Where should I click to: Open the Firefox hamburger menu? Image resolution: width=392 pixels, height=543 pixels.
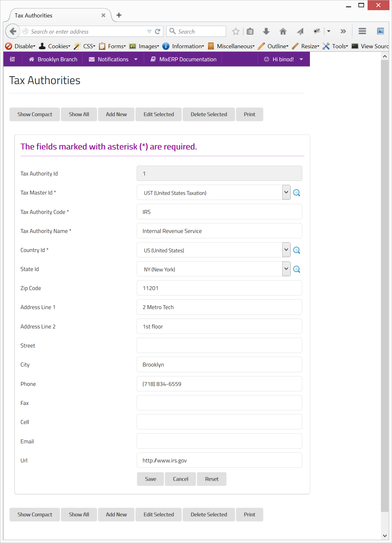[x=362, y=31]
